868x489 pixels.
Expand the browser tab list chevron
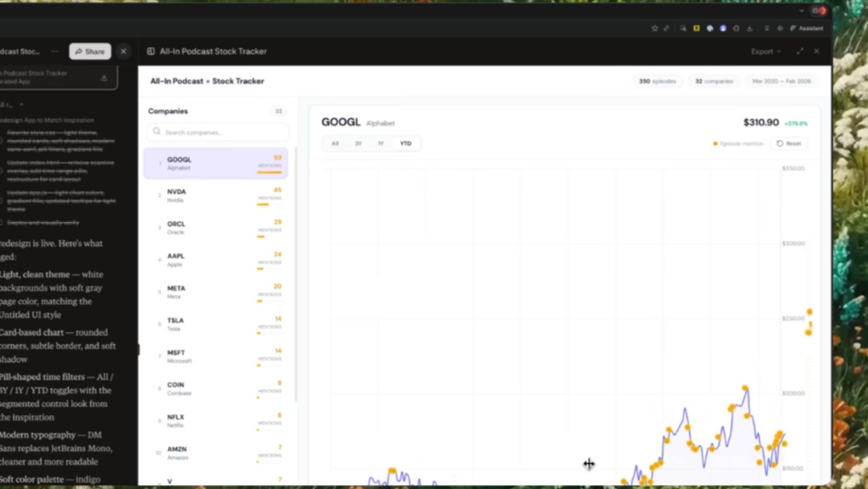[x=802, y=11]
